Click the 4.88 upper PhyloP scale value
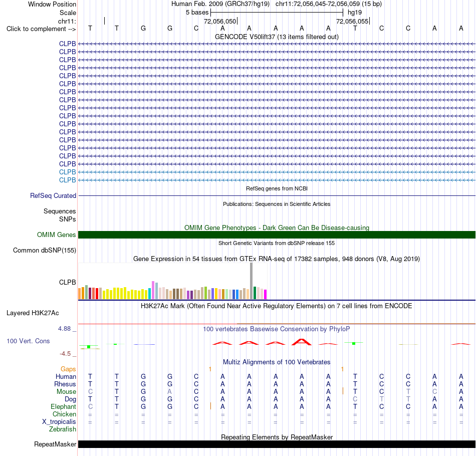The width and height of the screenshot is (476, 456). pos(64,329)
